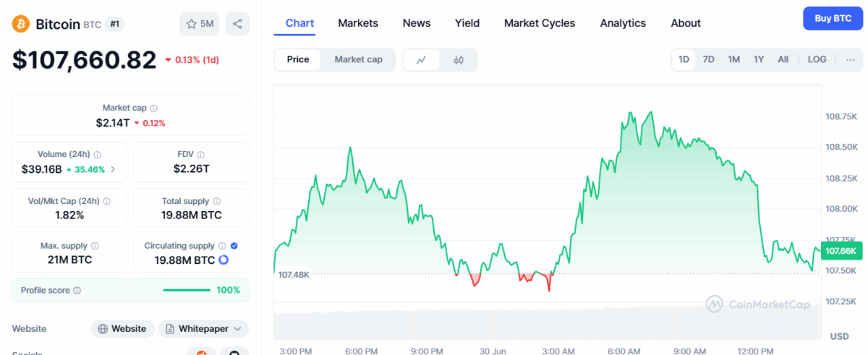The height and width of the screenshot is (355, 868).
Task: Click the globe icon on Website button
Action: 103,329
